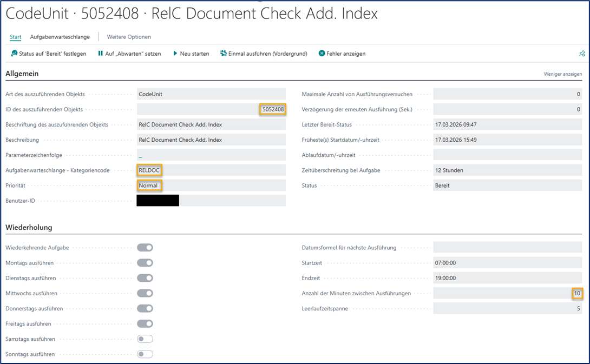Click the play icon for 'Neu starten'
590x364 pixels.
175,54
